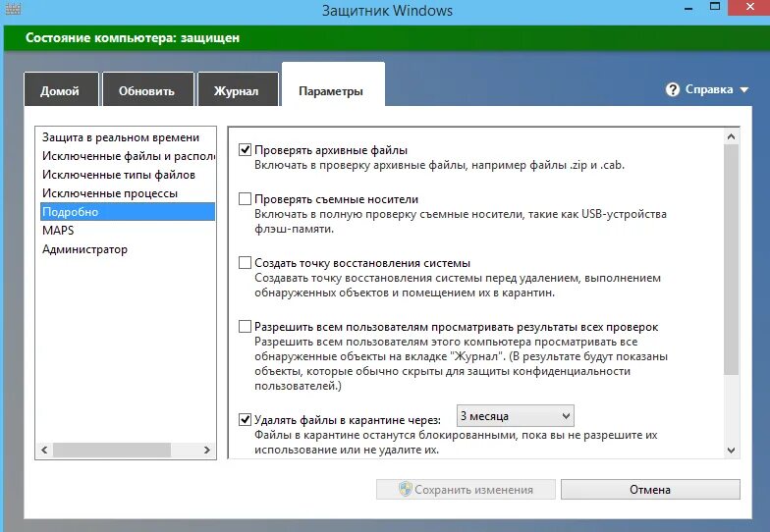
Task: Maximize the Защитник Windows window
Action: coord(715,7)
